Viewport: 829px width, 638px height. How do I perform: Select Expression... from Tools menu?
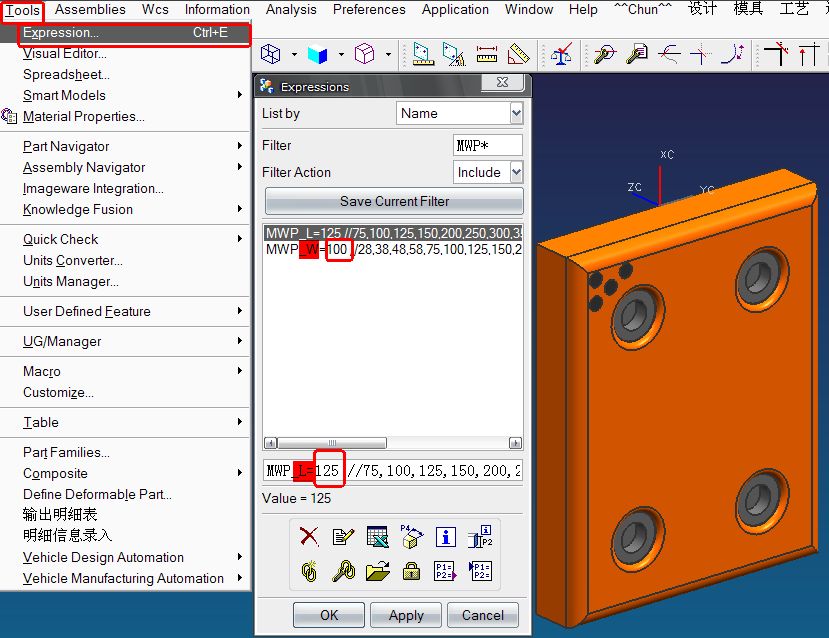pyautogui.click(x=125, y=32)
